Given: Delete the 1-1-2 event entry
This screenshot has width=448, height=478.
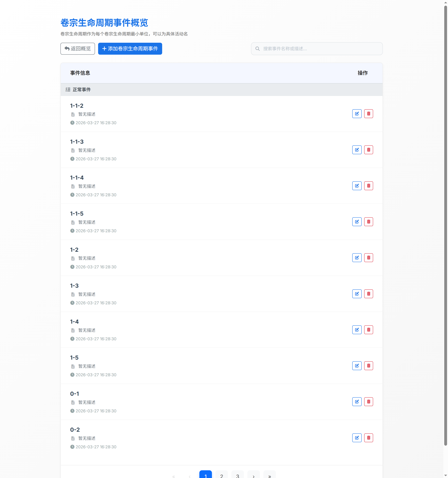Looking at the screenshot, I should point(368,114).
